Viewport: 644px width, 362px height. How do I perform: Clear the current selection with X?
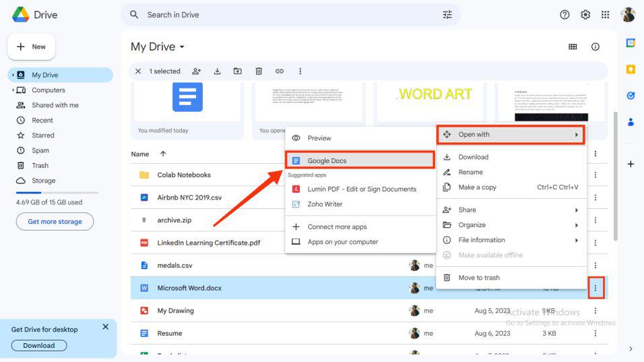coord(138,71)
